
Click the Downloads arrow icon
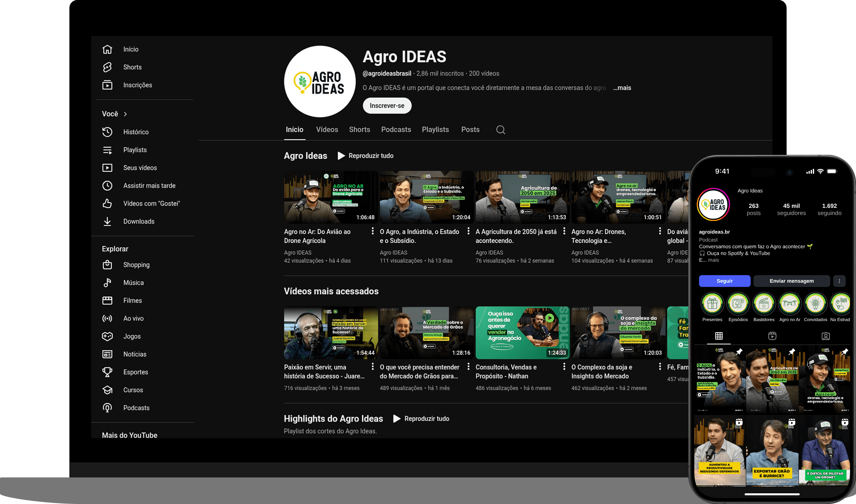(x=107, y=221)
